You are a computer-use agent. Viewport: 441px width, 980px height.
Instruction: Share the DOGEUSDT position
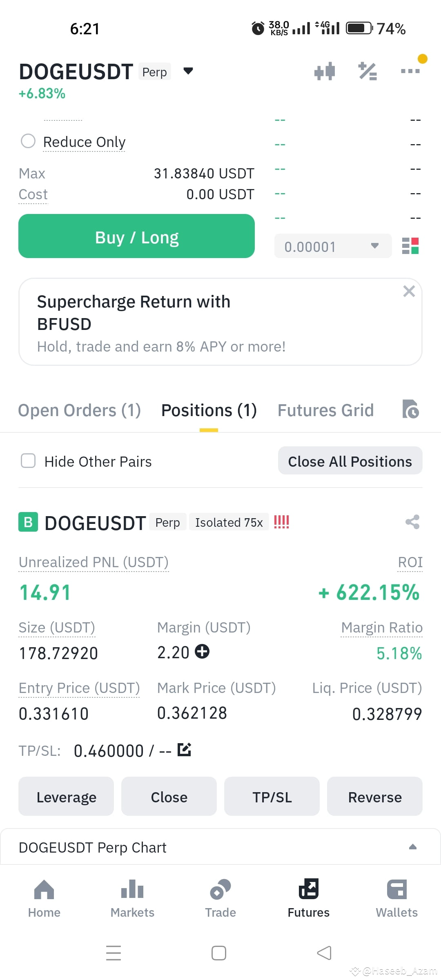[412, 522]
